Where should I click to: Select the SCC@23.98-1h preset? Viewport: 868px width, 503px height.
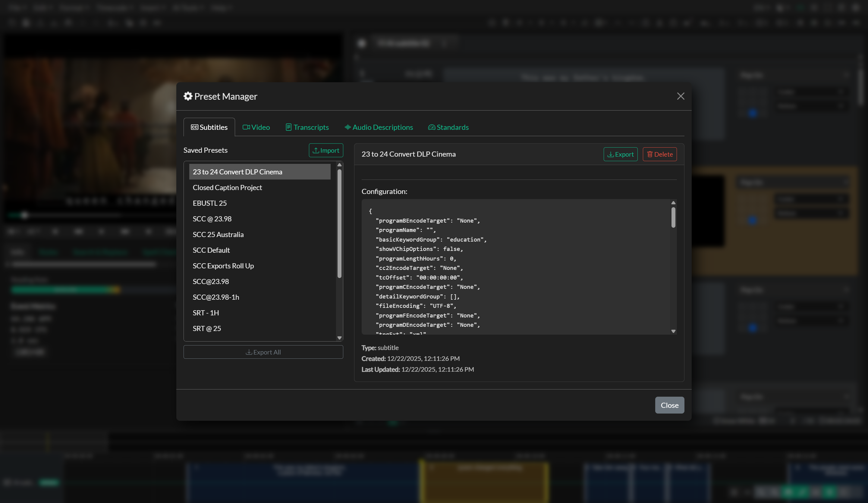(260, 297)
